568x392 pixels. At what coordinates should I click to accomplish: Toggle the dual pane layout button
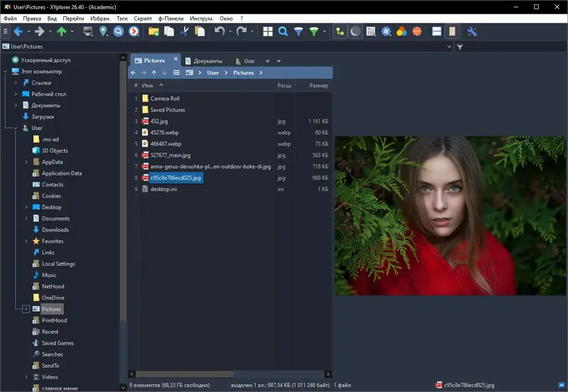click(x=437, y=31)
